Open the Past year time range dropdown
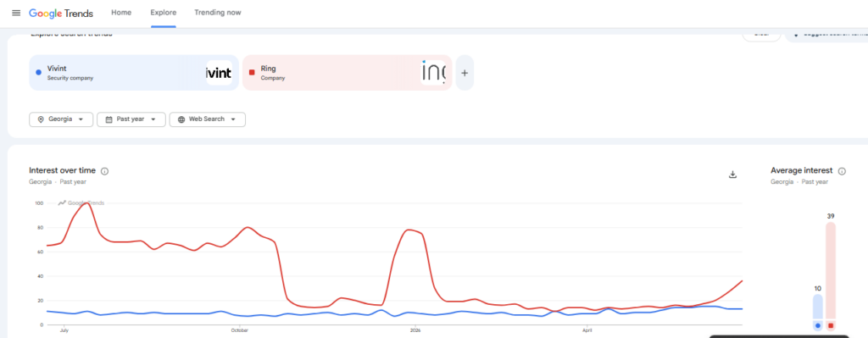The image size is (868, 338). click(131, 119)
